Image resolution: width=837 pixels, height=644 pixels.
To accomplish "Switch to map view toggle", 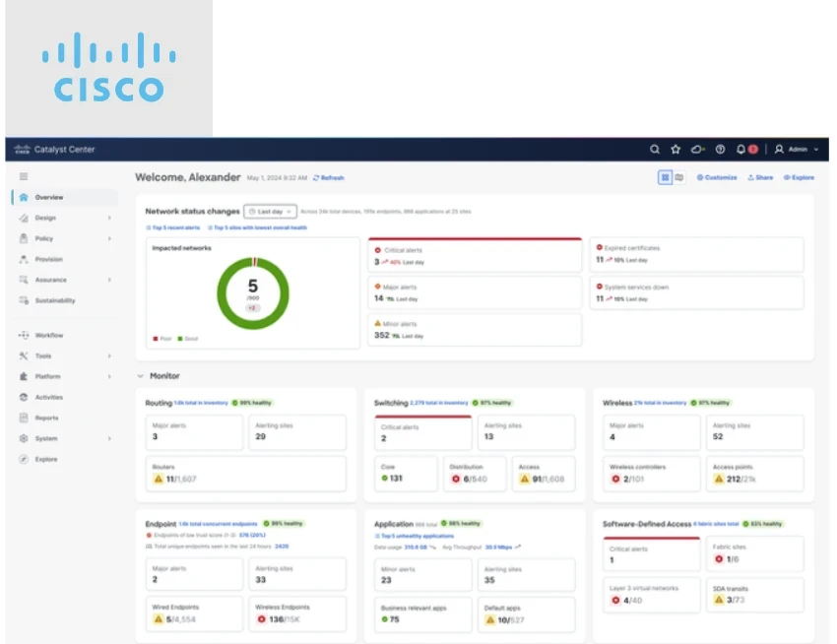I will [x=678, y=177].
